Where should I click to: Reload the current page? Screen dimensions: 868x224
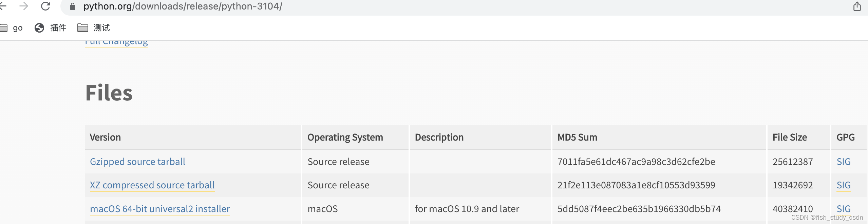tap(45, 6)
